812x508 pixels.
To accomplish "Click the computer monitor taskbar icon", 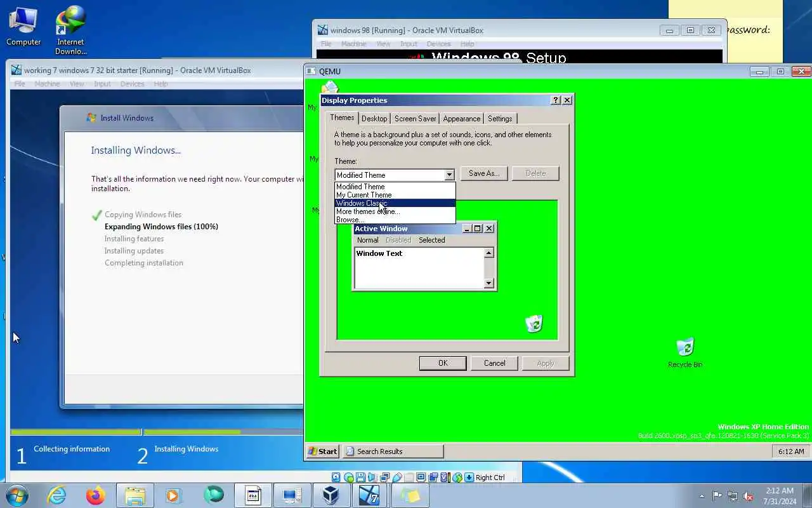I will tap(292, 495).
